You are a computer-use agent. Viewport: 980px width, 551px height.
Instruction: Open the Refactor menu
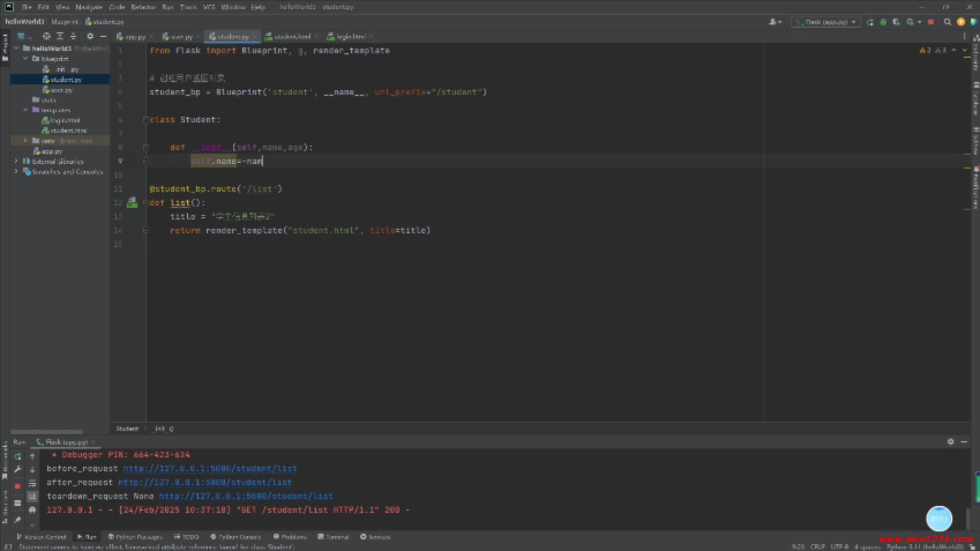coord(143,7)
